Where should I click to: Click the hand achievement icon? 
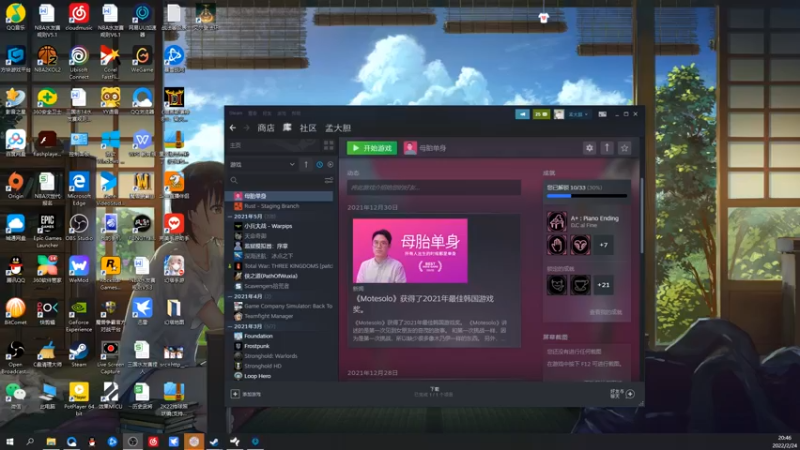pos(557,245)
